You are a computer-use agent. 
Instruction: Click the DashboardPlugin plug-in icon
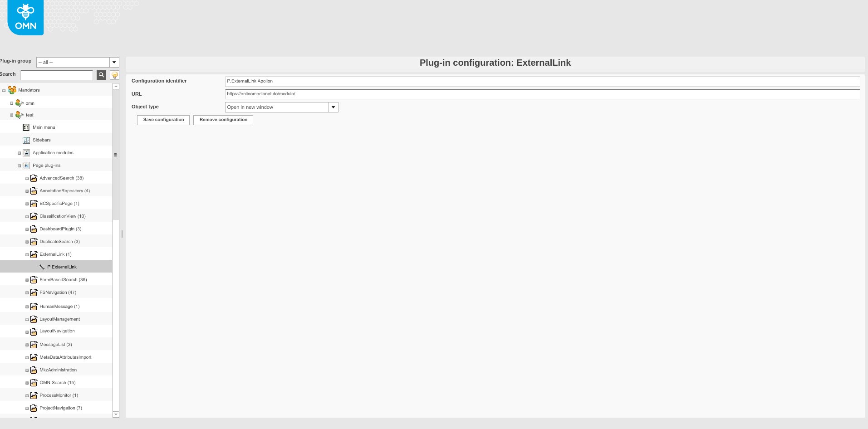(x=34, y=229)
